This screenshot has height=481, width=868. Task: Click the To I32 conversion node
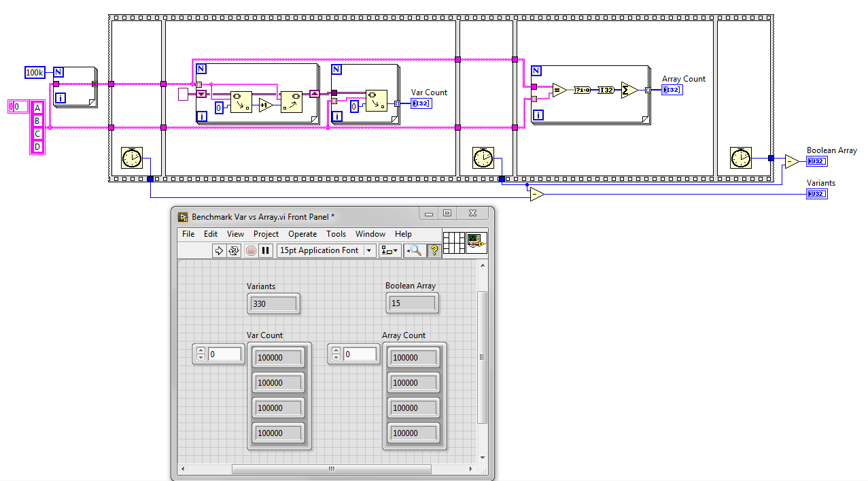(x=606, y=90)
